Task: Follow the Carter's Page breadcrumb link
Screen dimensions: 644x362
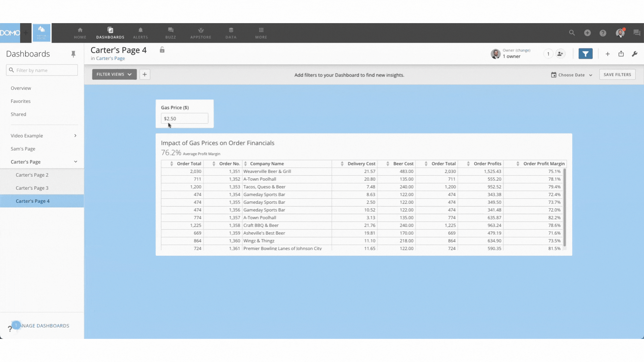Action: (x=110, y=58)
